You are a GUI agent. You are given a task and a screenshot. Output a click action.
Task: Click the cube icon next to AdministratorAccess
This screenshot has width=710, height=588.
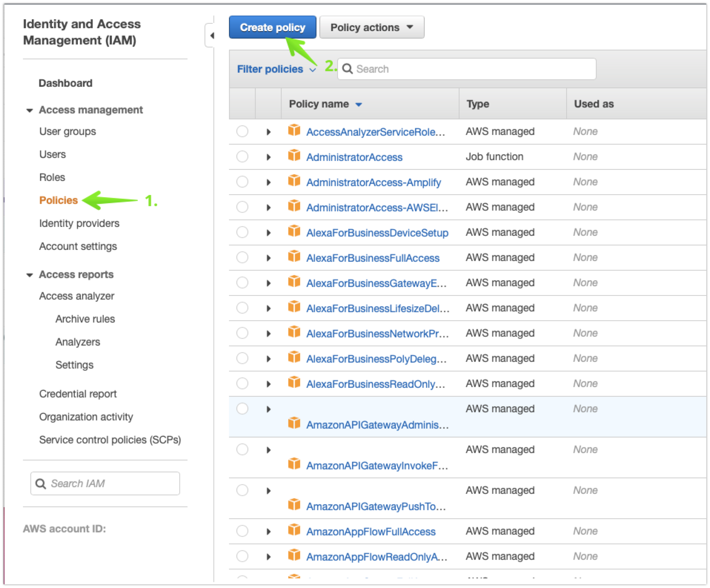point(294,156)
